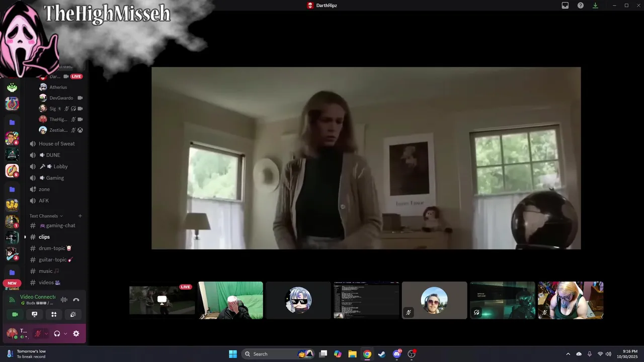Click the NEW unread mentions pill
Viewport: 644px width, 362px height.
coord(12,283)
